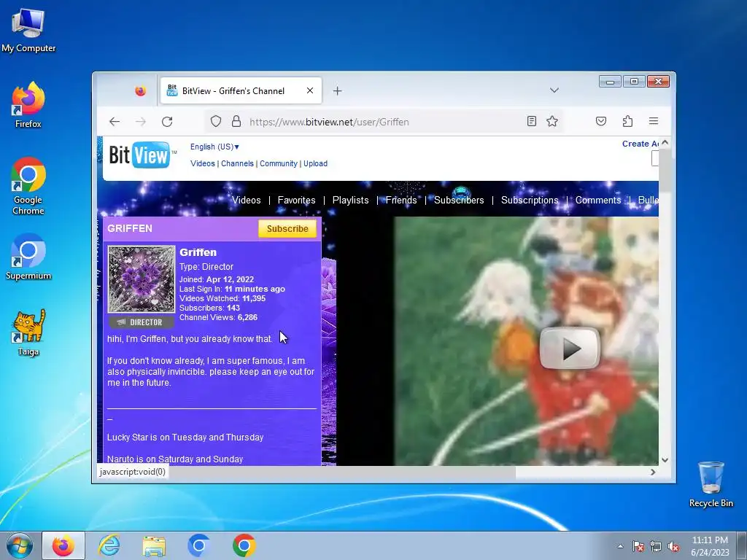
Task: Open Windows Start menu
Action: pyautogui.click(x=20, y=545)
